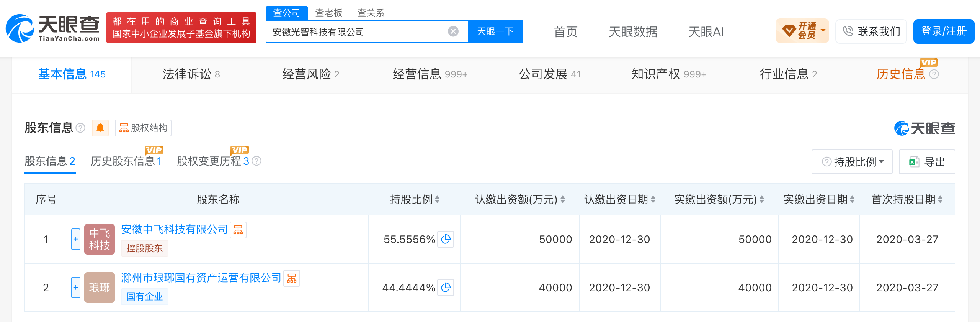Select 股权变更历程 3 sub-tab
The image size is (980, 322).
213,161
